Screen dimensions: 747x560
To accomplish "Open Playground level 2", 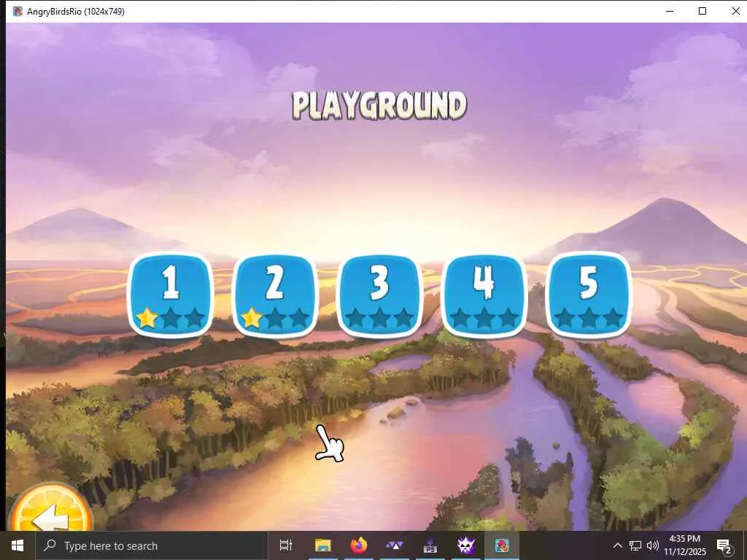I will (x=275, y=295).
